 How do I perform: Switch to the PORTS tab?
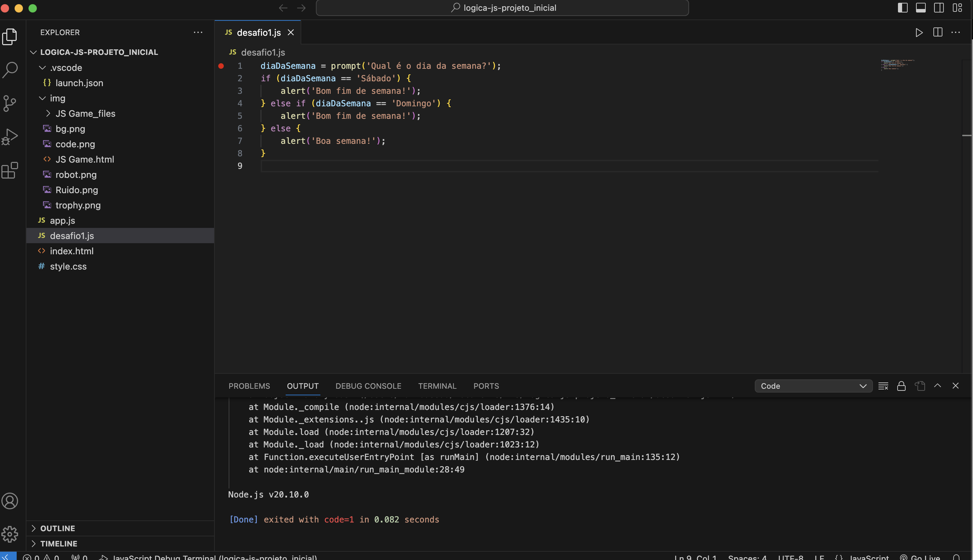click(x=486, y=386)
